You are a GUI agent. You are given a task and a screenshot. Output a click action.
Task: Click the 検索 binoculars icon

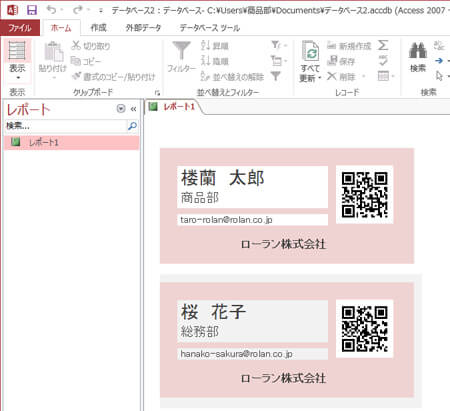[x=418, y=51]
